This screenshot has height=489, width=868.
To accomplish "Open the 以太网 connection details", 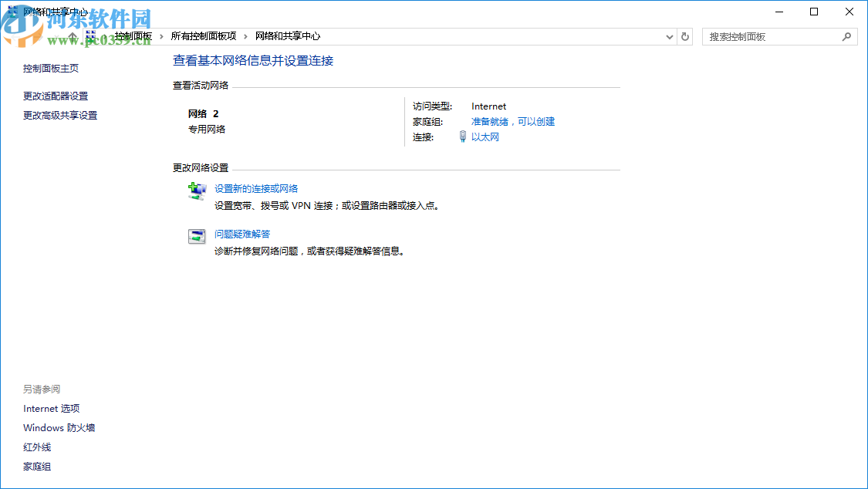I will (x=485, y=137).
